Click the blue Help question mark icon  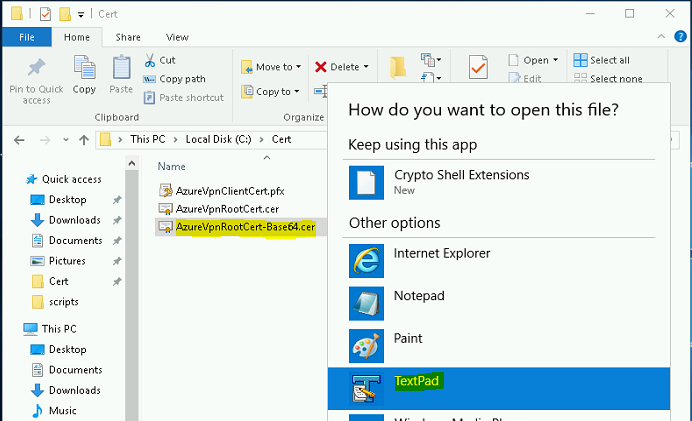click(680, 36)
